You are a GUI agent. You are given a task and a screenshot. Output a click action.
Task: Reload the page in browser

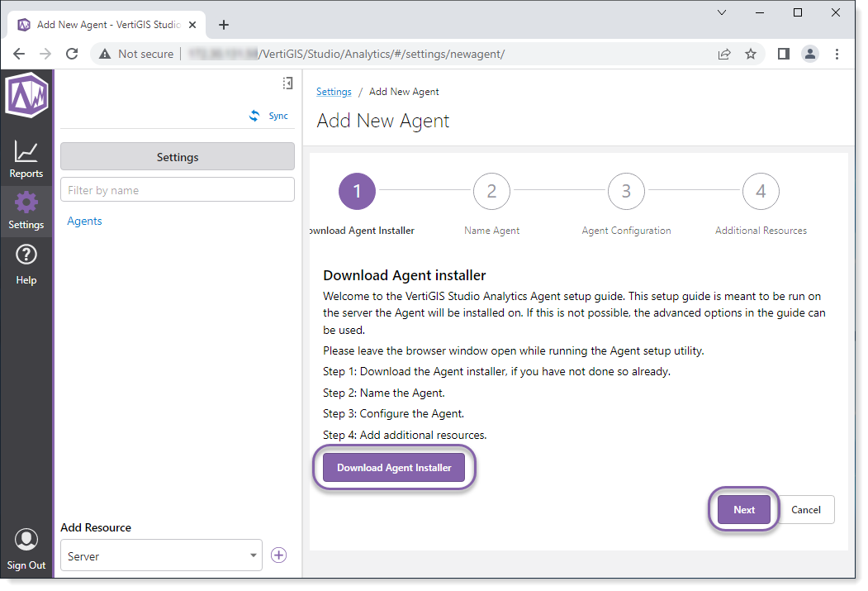pos(72,54)
